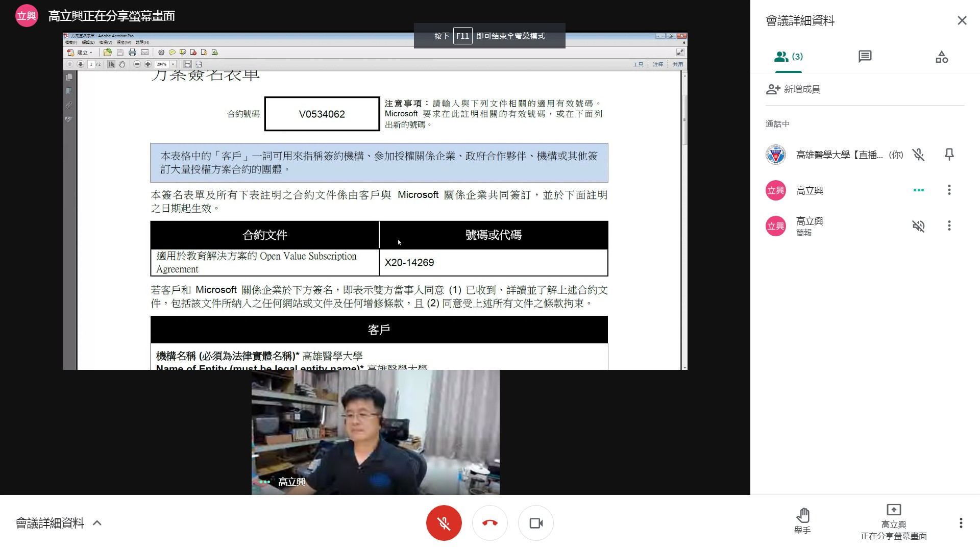Screen dimensions: 980x551
Task: Toggle the red microphone mute button
Action: [444, 523]
